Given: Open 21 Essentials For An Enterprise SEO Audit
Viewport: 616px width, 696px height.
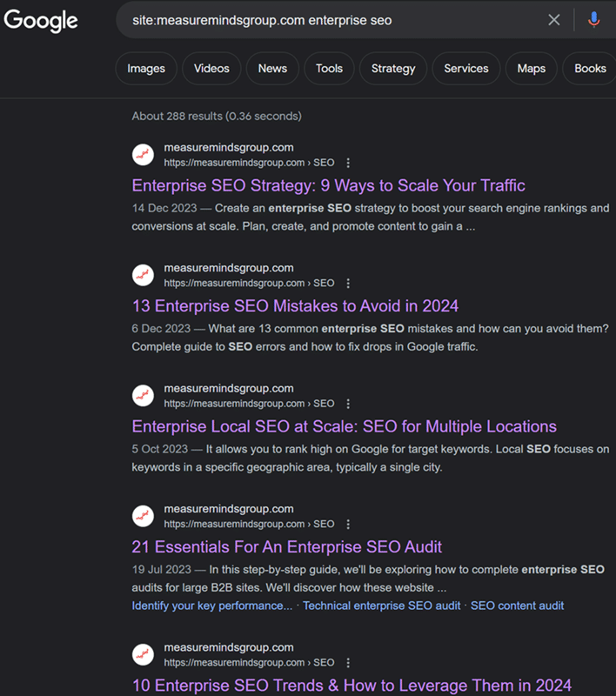Looking at the screenshot, I should coord(287,547).
